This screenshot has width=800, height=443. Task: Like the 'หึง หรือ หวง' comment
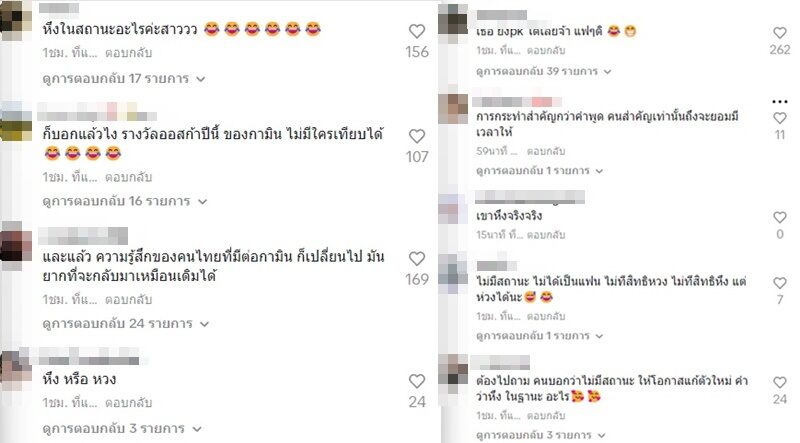[x=417, y=381]
